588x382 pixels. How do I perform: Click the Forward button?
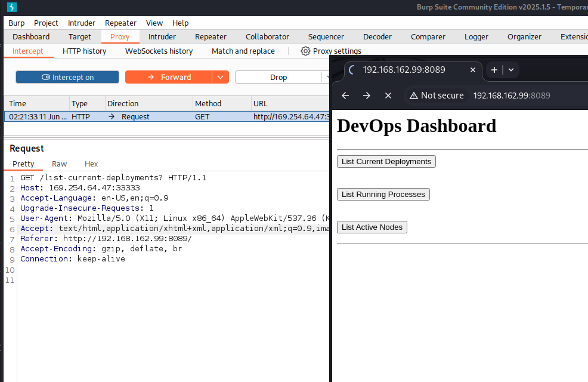[169, 77]
